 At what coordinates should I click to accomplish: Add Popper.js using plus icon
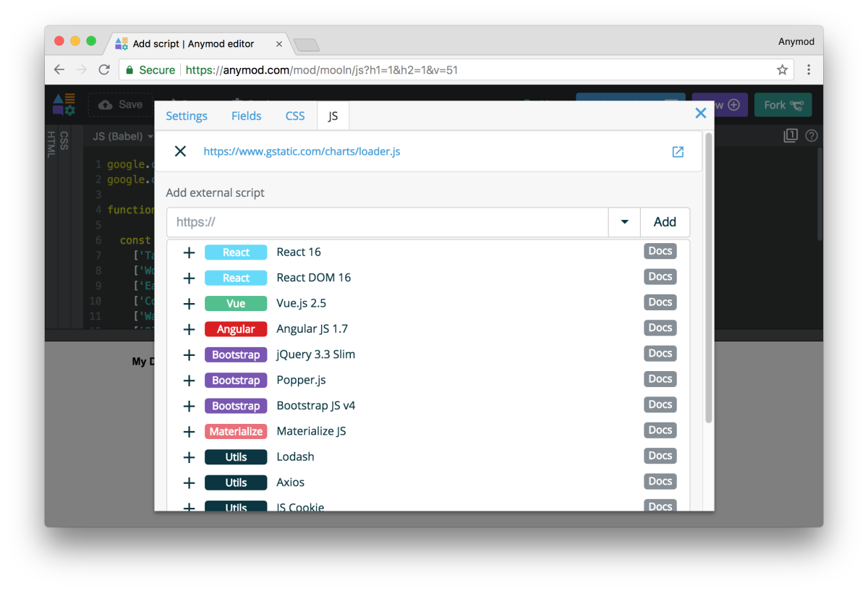coord(189,380)
